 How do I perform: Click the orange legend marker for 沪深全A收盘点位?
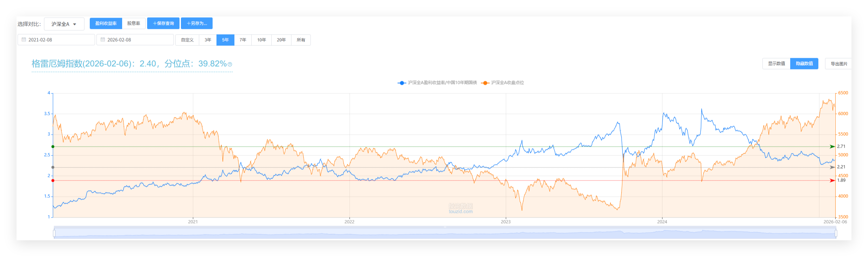pyautogui.click(x=485, y=83)
